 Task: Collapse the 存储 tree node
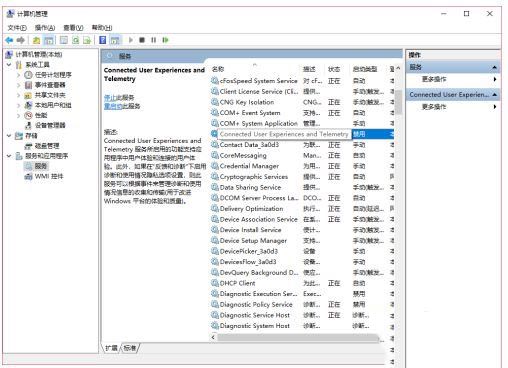point(9,136)
